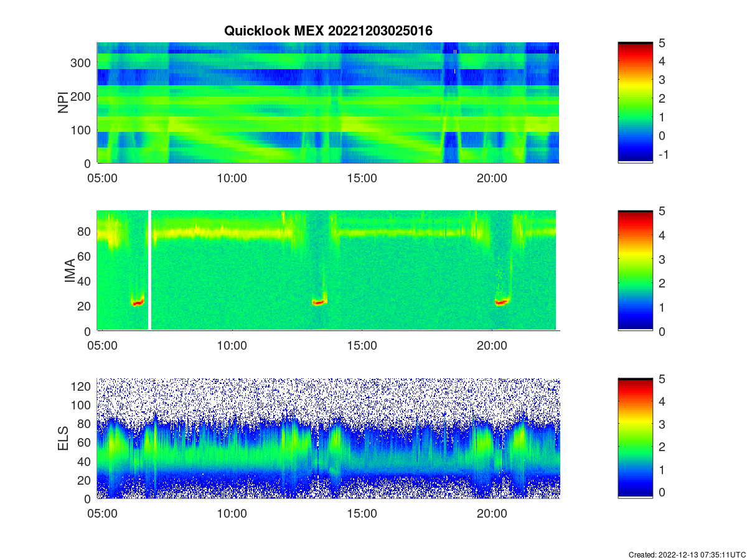
Task: Click '05:00' tick under the IMA plot
Action: 103,346
